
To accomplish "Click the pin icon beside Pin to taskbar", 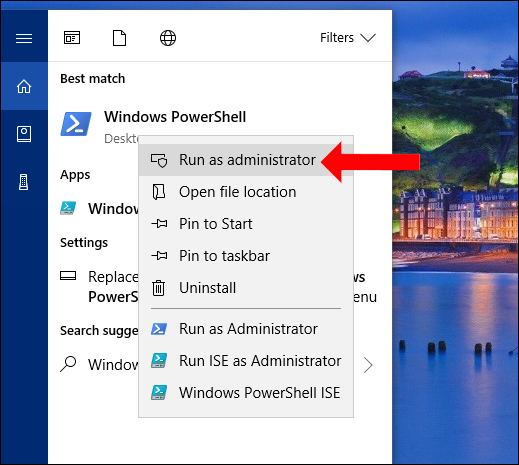I will pyautogui.click(x=159, y=255).
